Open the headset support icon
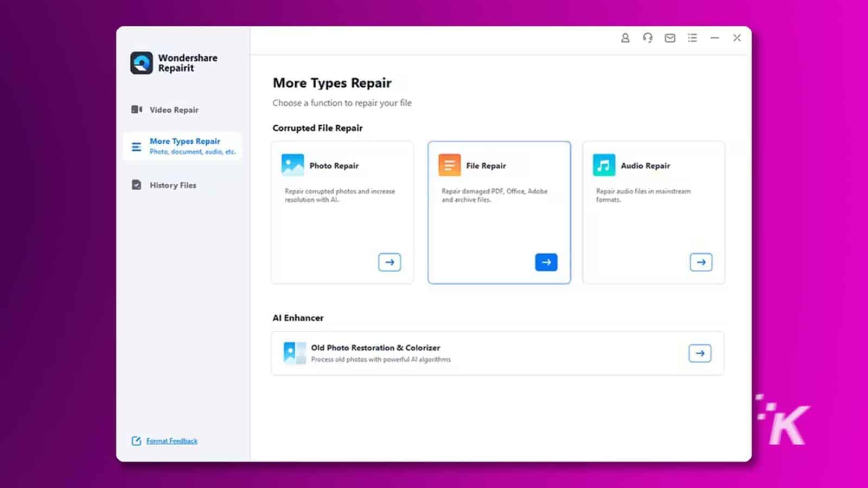Image resolution: width=868 pixels, height=488 pixels. coord(647,38)
